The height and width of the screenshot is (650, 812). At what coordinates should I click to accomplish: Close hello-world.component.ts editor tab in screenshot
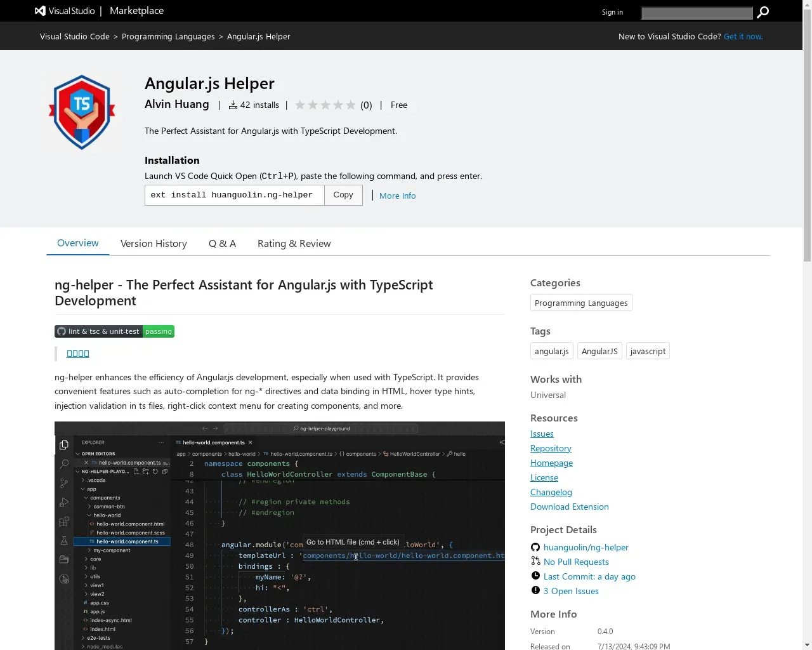(251, 442)
